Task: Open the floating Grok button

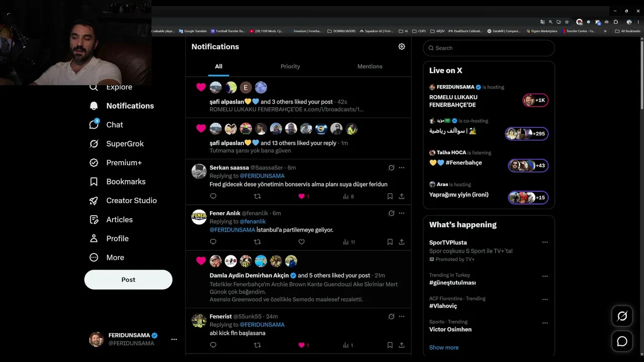Action: click(x=622, y=316)
